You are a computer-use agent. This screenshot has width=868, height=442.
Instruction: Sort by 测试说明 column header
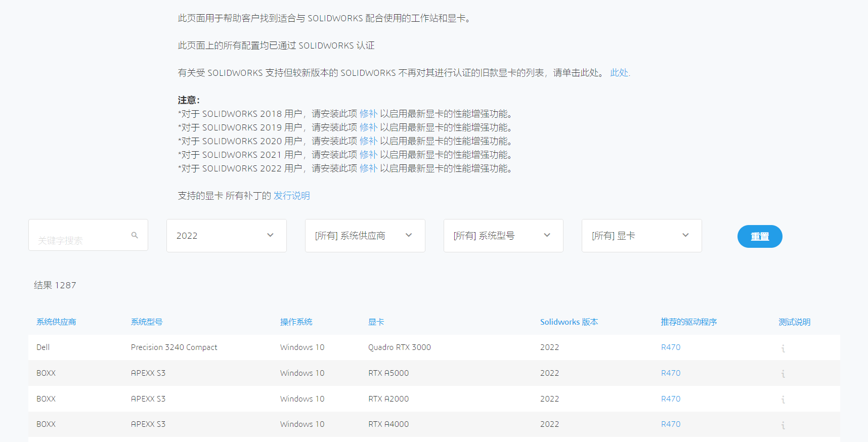pyautogui.click(x=795, y=322)
